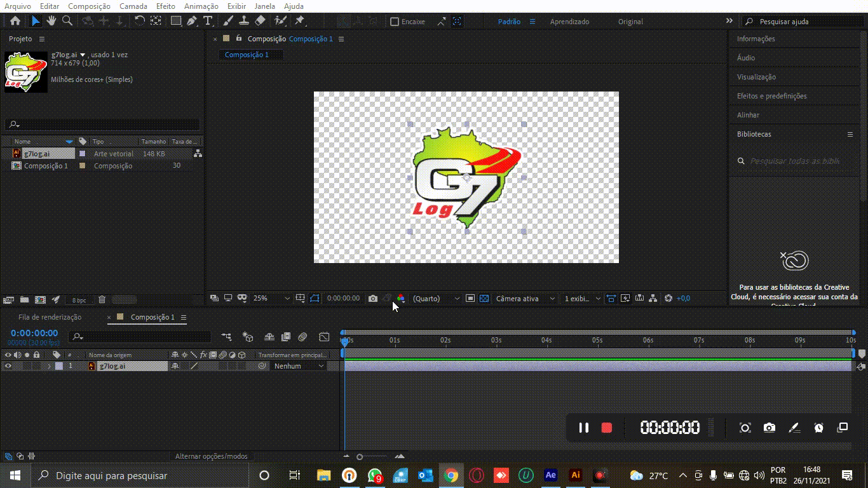Click the snapshot camera icon in viewer
The image size is (868, 488).
(x=373, y=299)
